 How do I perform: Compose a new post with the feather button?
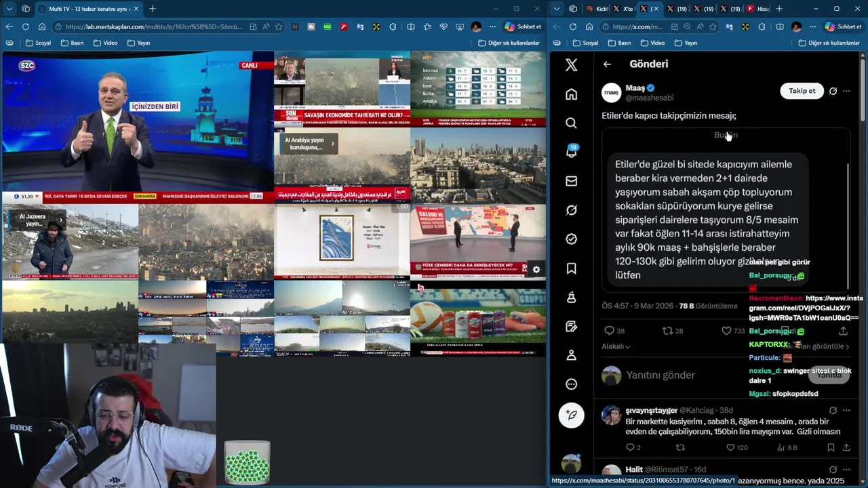pyautogui.click(x=571, y=415)
